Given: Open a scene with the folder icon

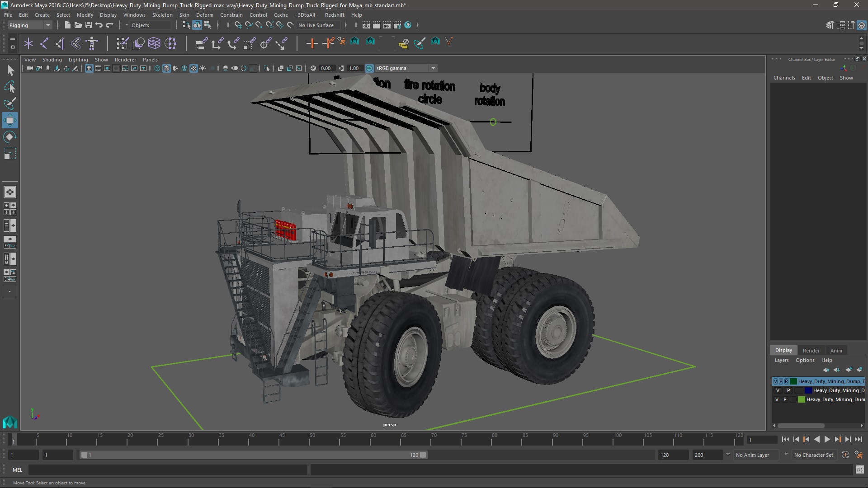Looking at the screenshot, I should click(78, 25).
